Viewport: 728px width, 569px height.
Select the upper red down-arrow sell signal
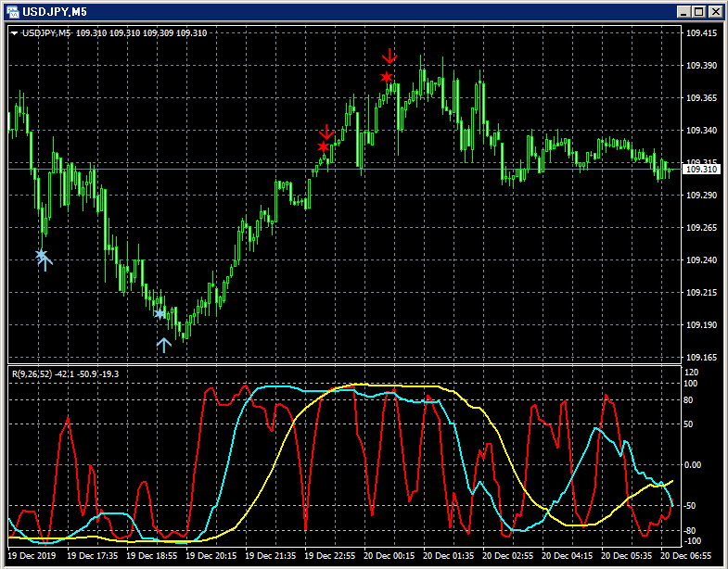point(390,56)
